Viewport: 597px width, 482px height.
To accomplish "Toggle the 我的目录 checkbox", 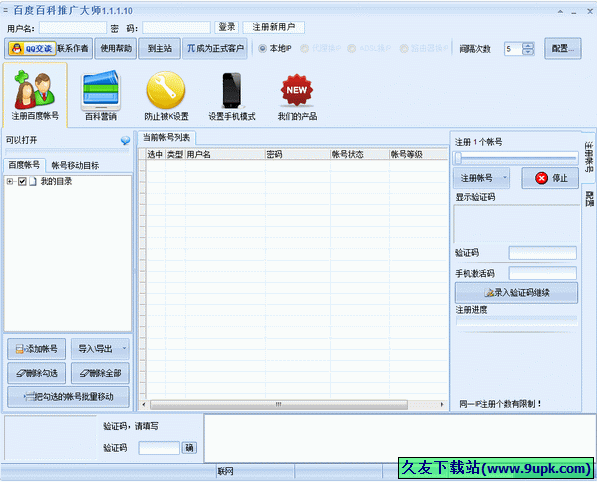I will click(x=22, y=181).
